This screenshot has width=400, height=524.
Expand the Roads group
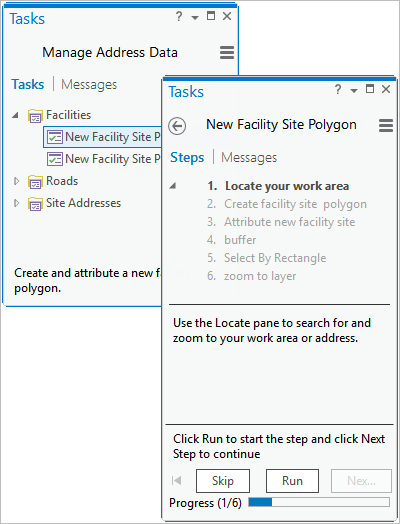pyautogui.click(x=16, y=181)
